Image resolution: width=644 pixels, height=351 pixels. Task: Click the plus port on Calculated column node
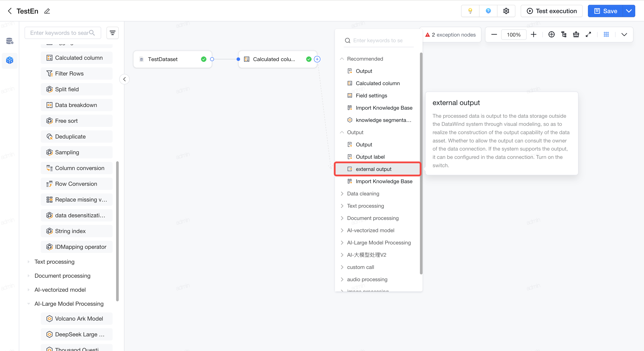tap(317, 59)
